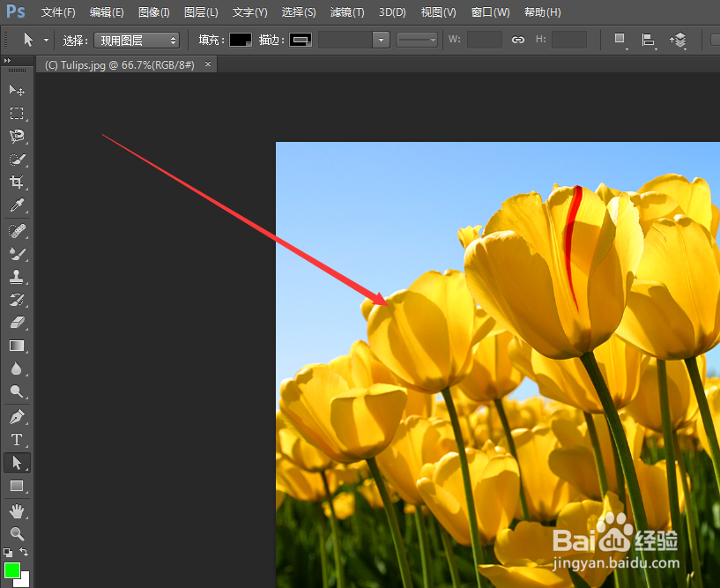Select the Horizontal Type tool
Screen dimensions: 720x588
click(17, 440)
